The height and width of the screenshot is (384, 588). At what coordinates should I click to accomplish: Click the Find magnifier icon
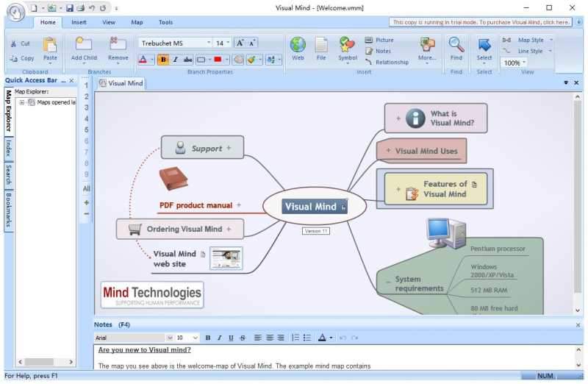coord(456,45)
